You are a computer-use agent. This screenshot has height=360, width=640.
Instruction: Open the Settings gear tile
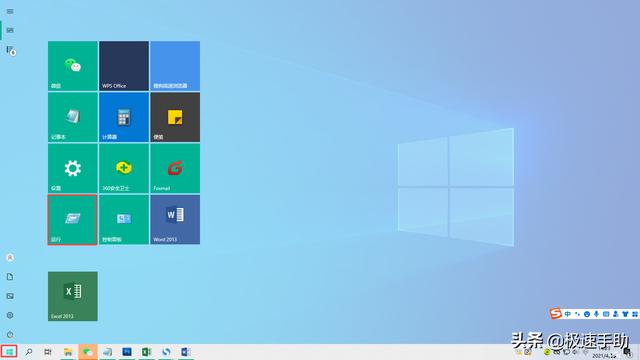73,168
